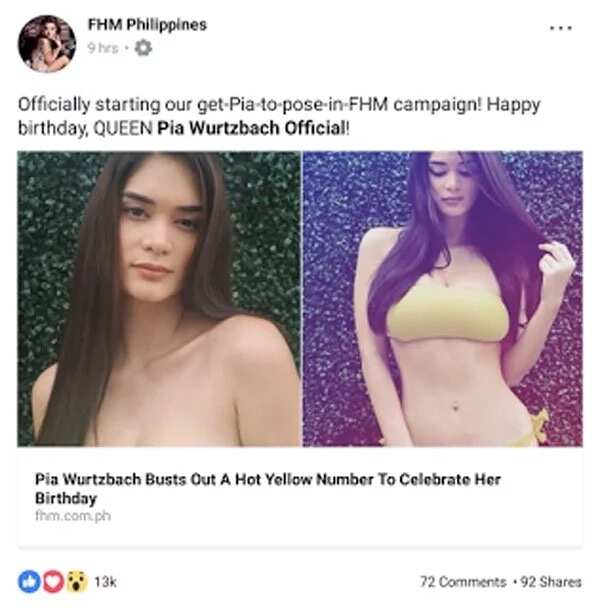Click the red Love heart reaction icon
600x610 pixels.
[53, 582]
